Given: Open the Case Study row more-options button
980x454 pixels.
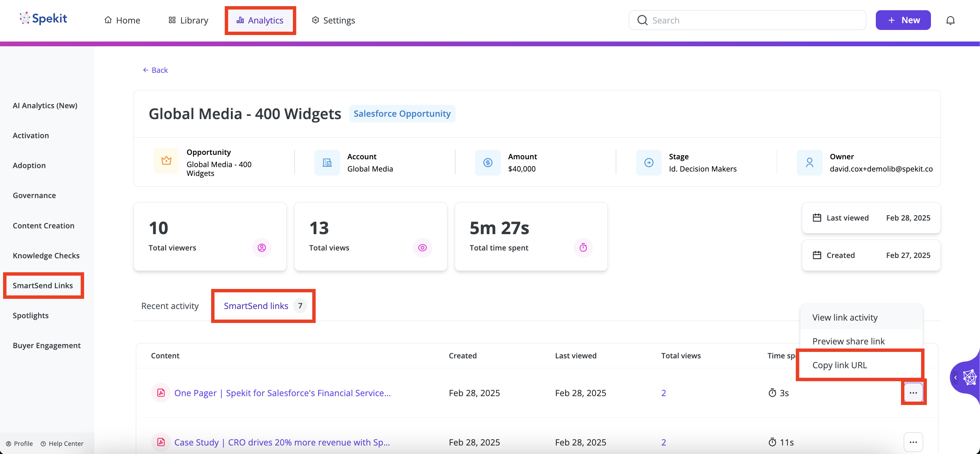Looking at the screenshot, I should click(x=913, y=442).
